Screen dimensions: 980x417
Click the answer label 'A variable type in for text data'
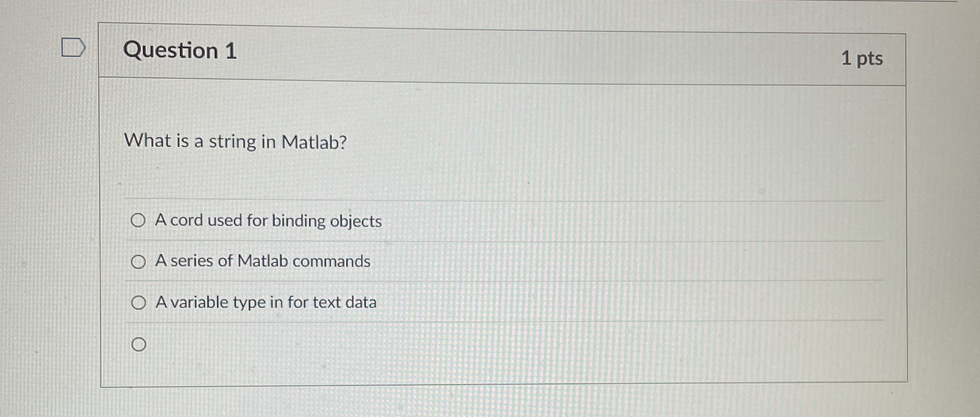[x=266, y=302]
